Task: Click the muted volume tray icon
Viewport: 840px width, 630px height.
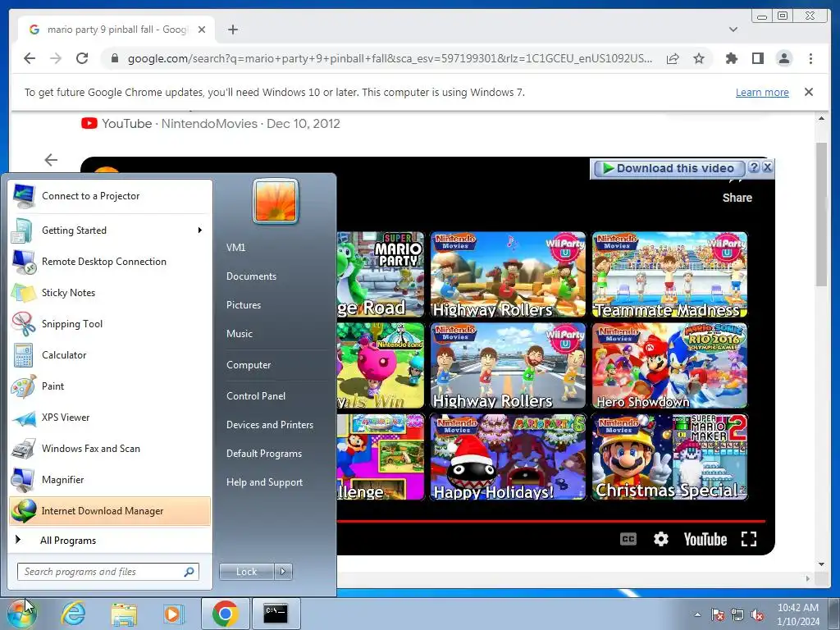Action: click(757, 614)
